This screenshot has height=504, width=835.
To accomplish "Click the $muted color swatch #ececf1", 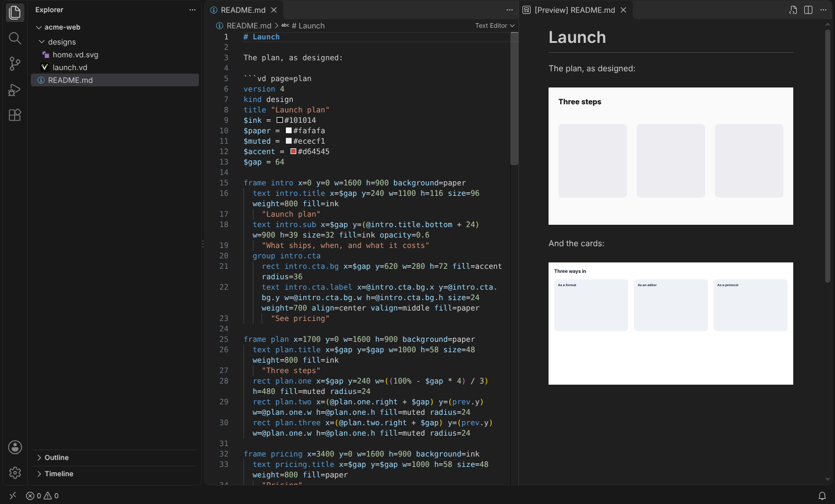I will (x=289, y=141).
